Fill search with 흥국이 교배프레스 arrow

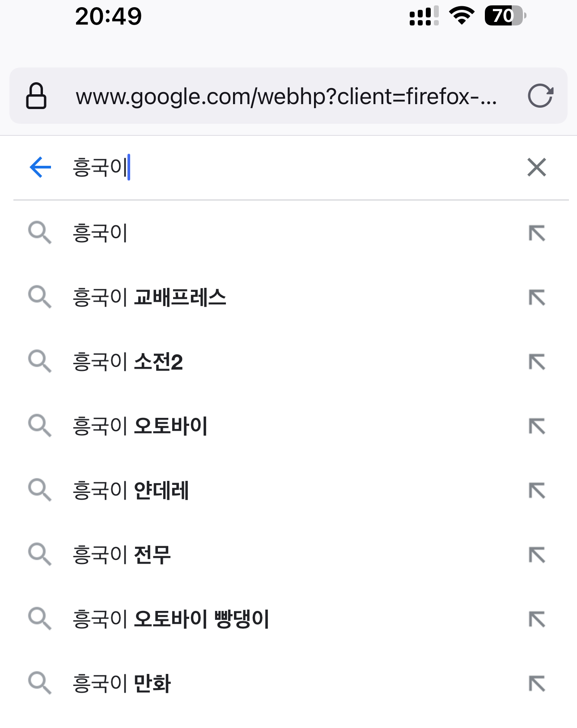coord(536,298)
